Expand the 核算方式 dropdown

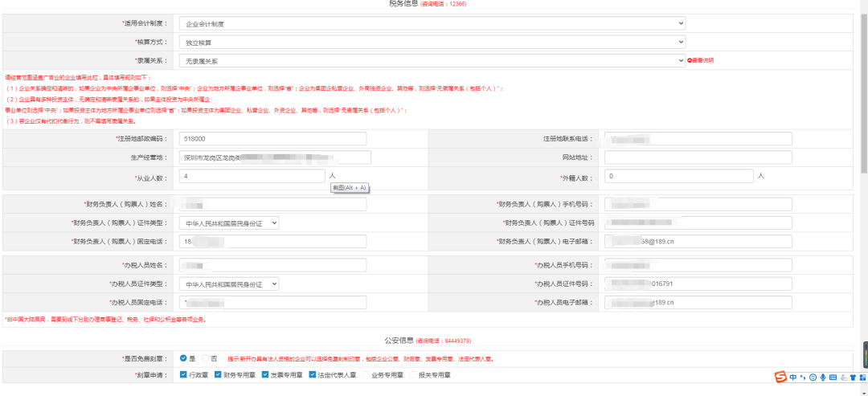tap(432, 42)
